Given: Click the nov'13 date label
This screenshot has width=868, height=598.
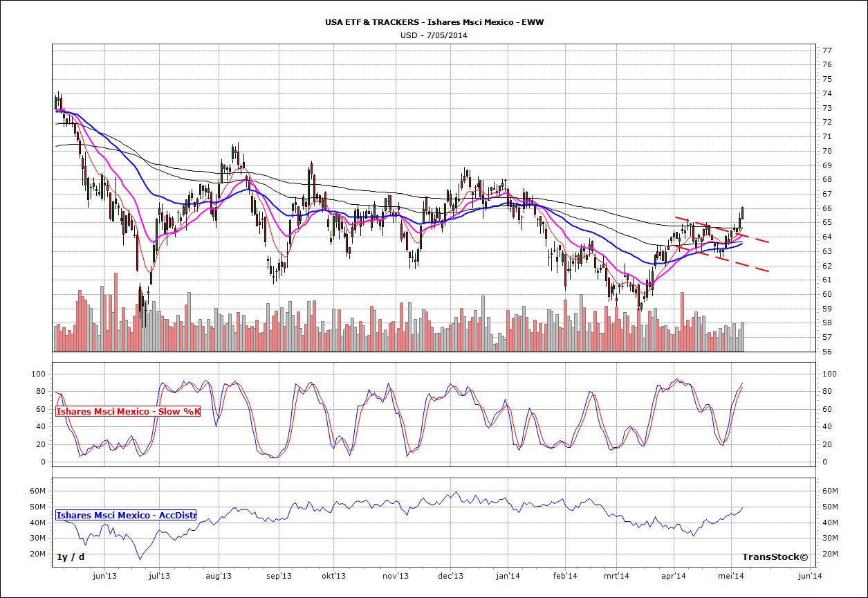Looking at the screenshot, I should coord(395,575).
